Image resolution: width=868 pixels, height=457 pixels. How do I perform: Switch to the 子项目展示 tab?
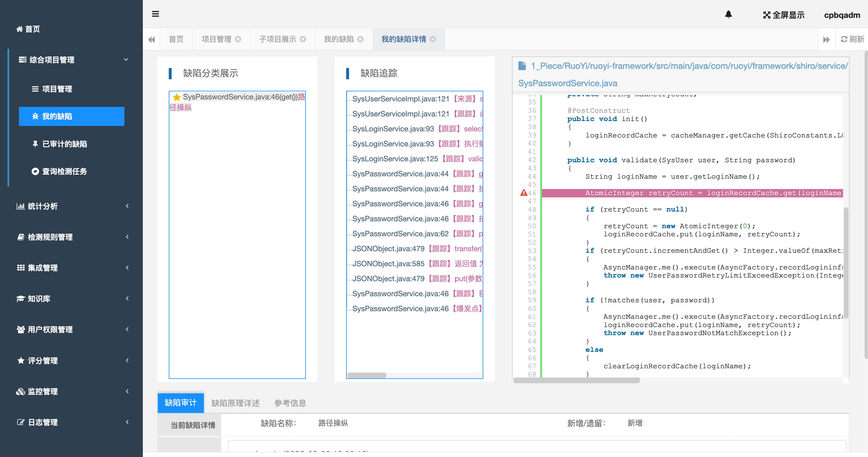click(x=278, y=39)
